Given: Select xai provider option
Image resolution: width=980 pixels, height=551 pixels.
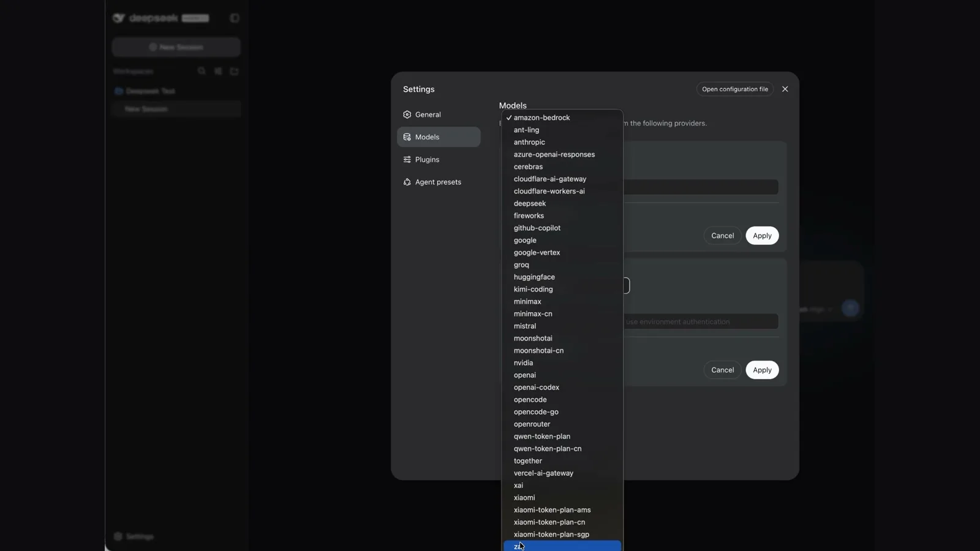Looking at the screenshot, I should coord(562,485).
